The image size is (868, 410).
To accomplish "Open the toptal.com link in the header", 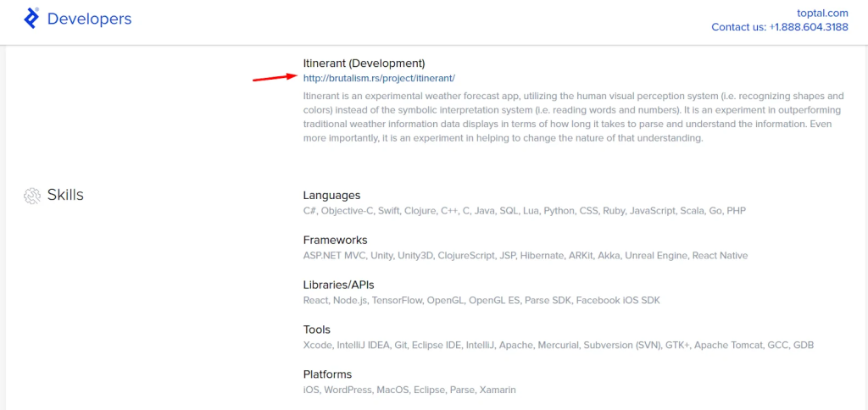I will coord(822,13).
